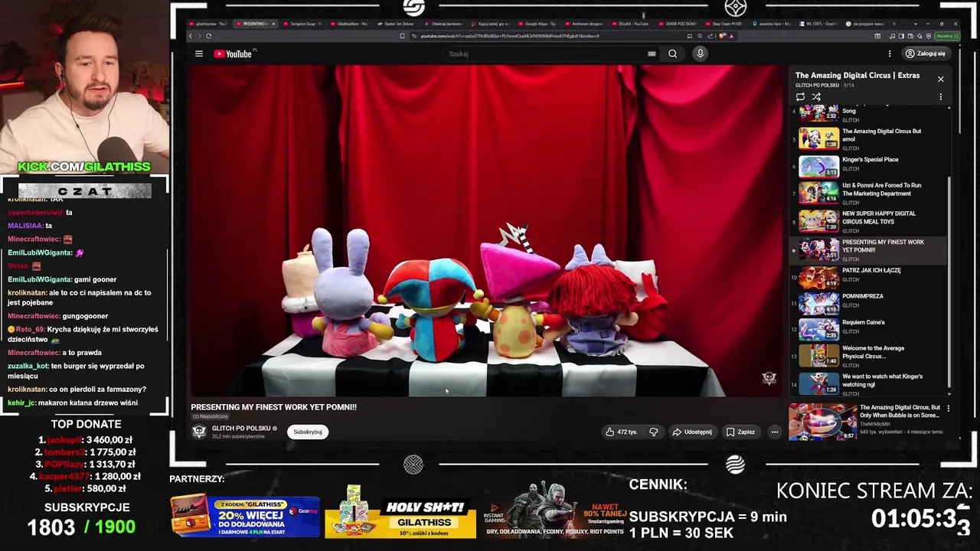Switch to the Kupuj taniej gry tab

pyautogui.click(x=492, y=24)
